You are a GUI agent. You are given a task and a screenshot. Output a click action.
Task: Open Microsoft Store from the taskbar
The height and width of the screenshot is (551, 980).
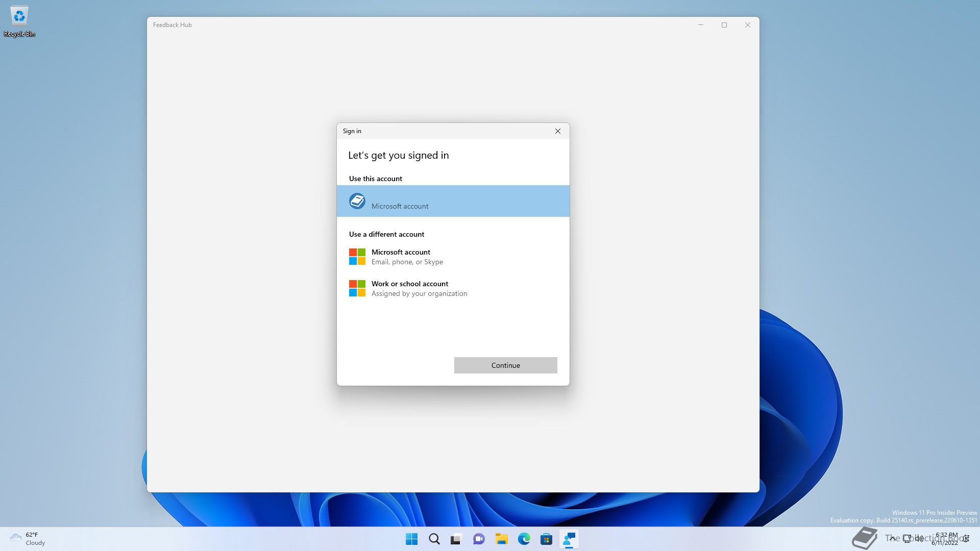click(x=546, y=539)
